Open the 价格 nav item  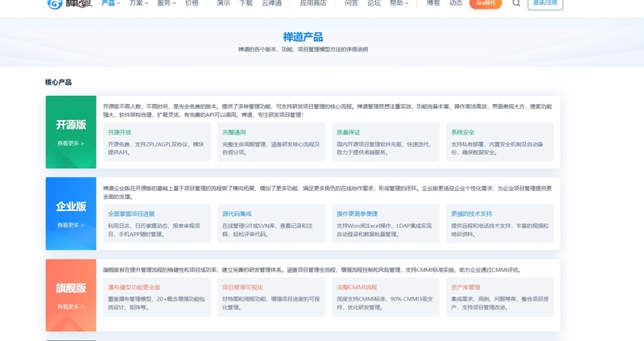(x=192, y=3)
